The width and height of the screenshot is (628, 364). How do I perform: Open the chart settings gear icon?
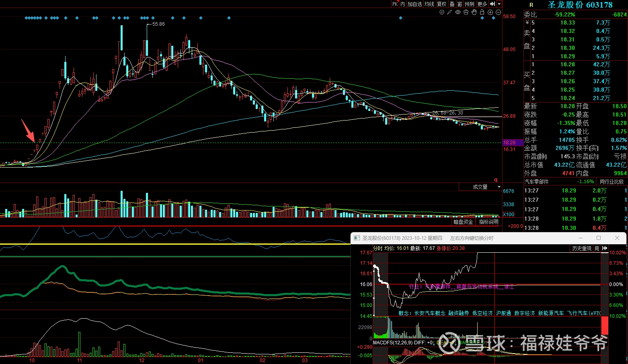pyautogui.click(x=442, y=12)
